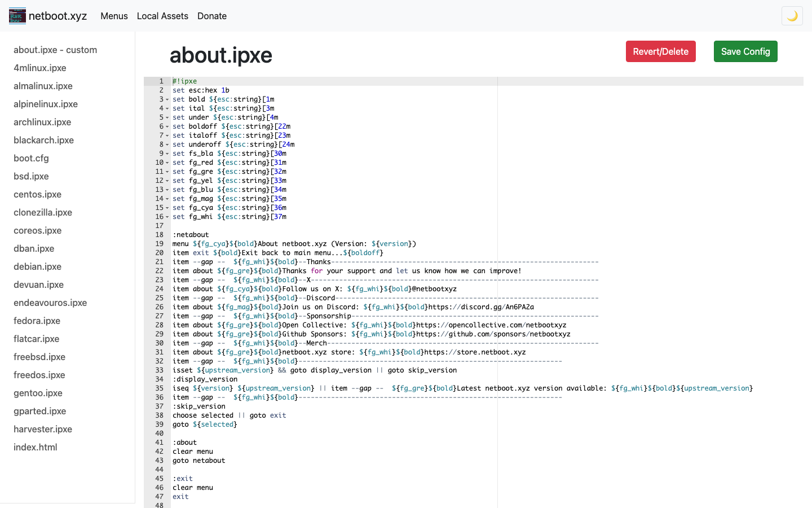Screen dimensions: 812x508
Task: Open 4mlinux.ipxe in the sidebar
Action: [x=40, y=68]
